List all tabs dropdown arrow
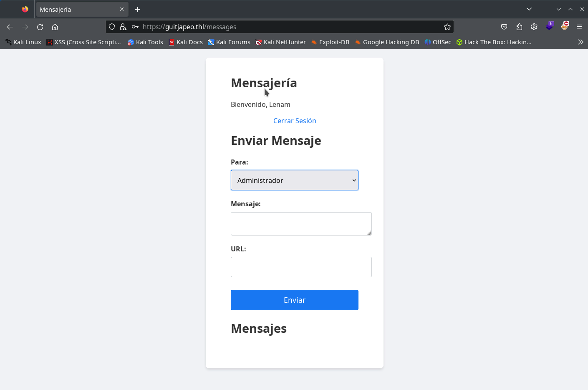The width and height of the screenshot is (588, 390). click(529, 9)
